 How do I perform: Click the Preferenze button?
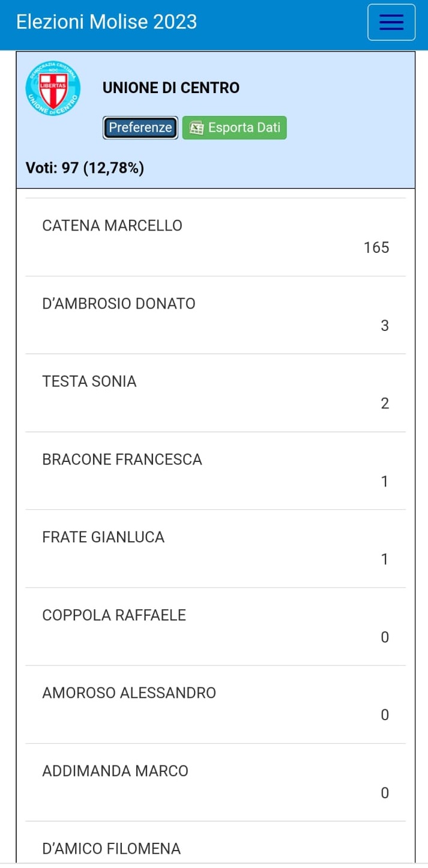tap(140, 128)
